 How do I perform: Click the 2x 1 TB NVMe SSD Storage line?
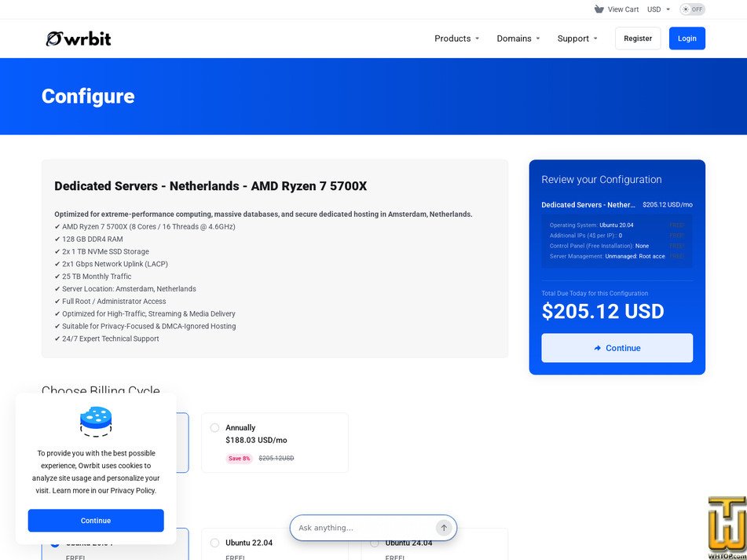tap(101, 251)
